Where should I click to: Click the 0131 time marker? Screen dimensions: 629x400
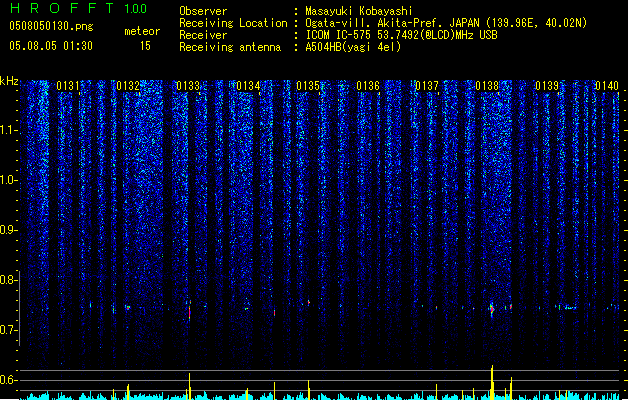68,86
